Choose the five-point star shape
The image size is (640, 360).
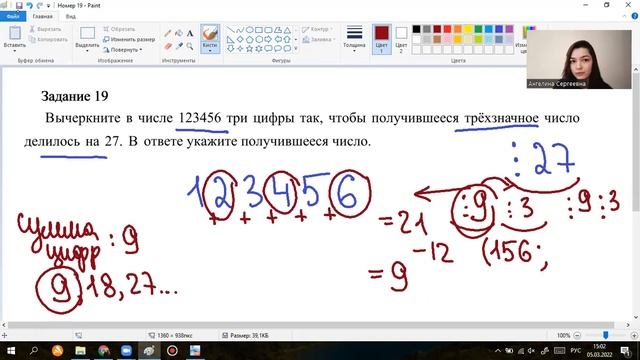249,49
